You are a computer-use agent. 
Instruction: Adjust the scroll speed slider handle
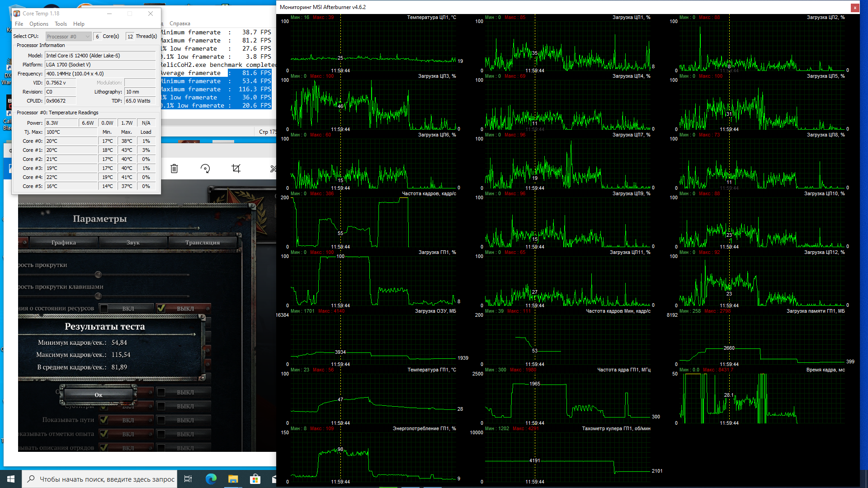tap(98, 275)
